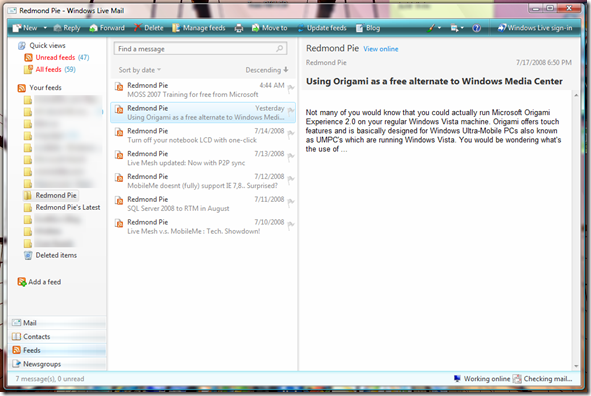The height and width of the screenshot is (396, 591).
Task: Flag the MobileMe doesnt support IE item
Action: coord(291,180)
